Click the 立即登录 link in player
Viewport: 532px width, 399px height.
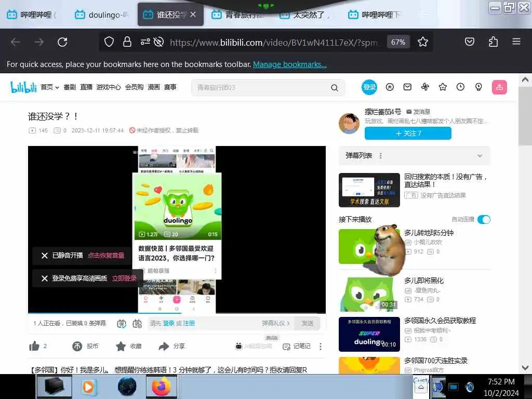coord(125,278)
